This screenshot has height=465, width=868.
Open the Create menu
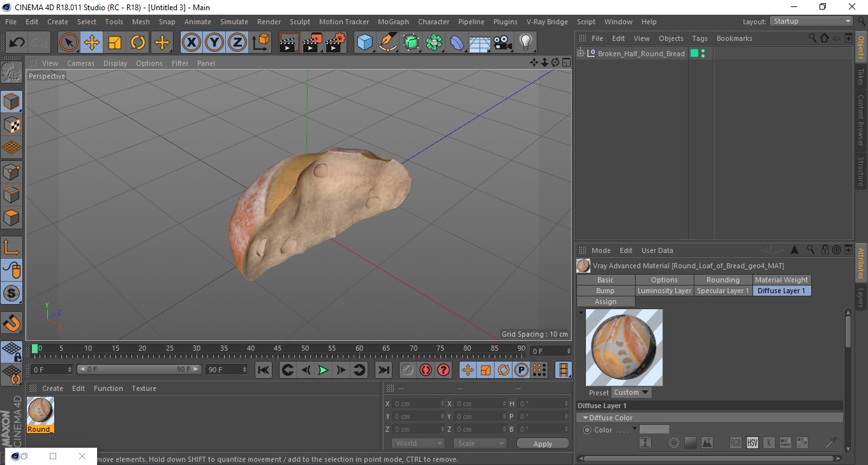point(57,22)
